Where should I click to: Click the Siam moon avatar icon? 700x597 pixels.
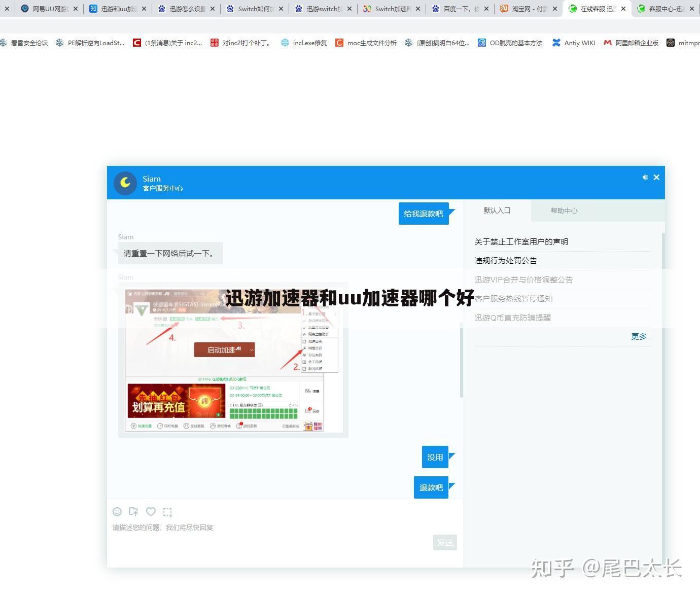click(x=125, y=183)
